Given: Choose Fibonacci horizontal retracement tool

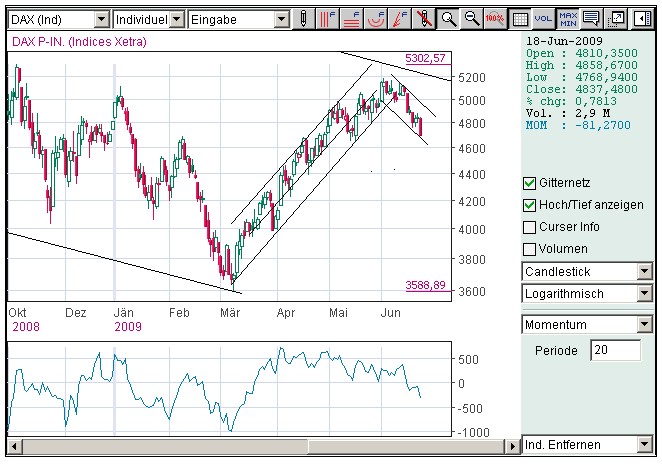Looking at the screenshot, I should pos(351,19).
